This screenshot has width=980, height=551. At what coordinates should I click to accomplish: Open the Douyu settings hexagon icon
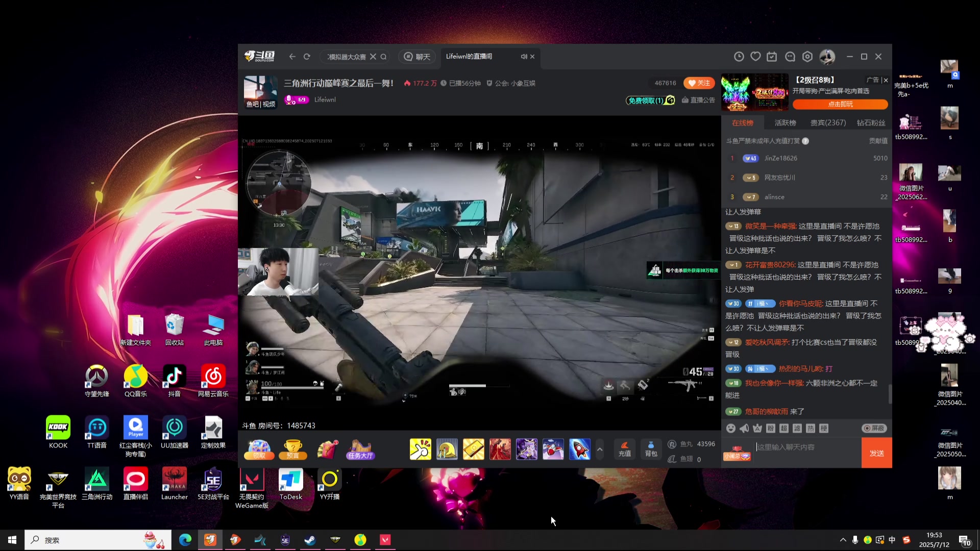coord(807,57)
